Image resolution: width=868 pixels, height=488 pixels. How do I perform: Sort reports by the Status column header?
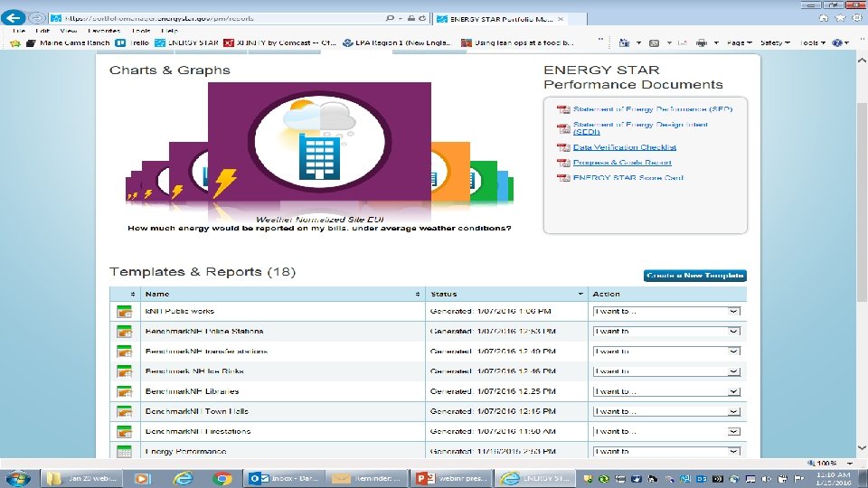(506, 294)
